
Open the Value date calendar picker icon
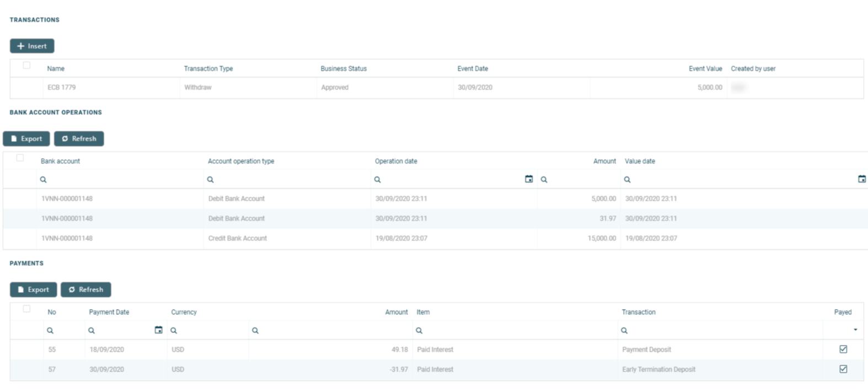pos(861,179)
